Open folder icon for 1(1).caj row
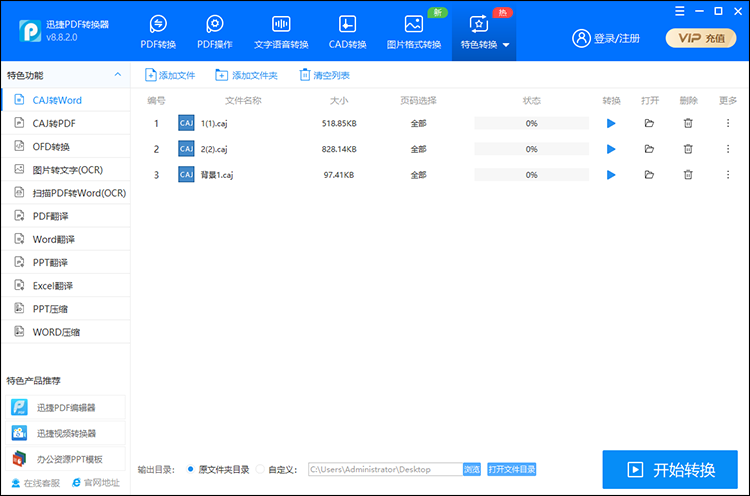The height and width of the screenshot is (496, 750). tap(649, 123)
